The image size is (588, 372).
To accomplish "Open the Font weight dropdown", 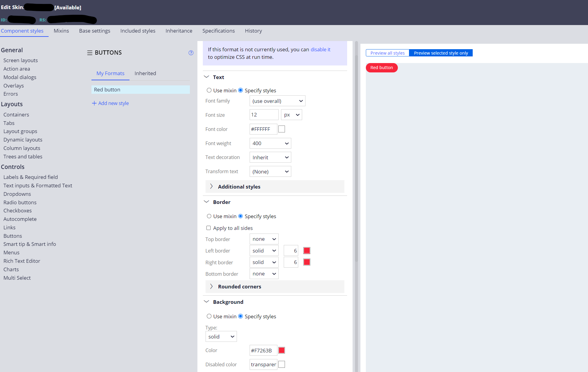I will tap(270, 143).
